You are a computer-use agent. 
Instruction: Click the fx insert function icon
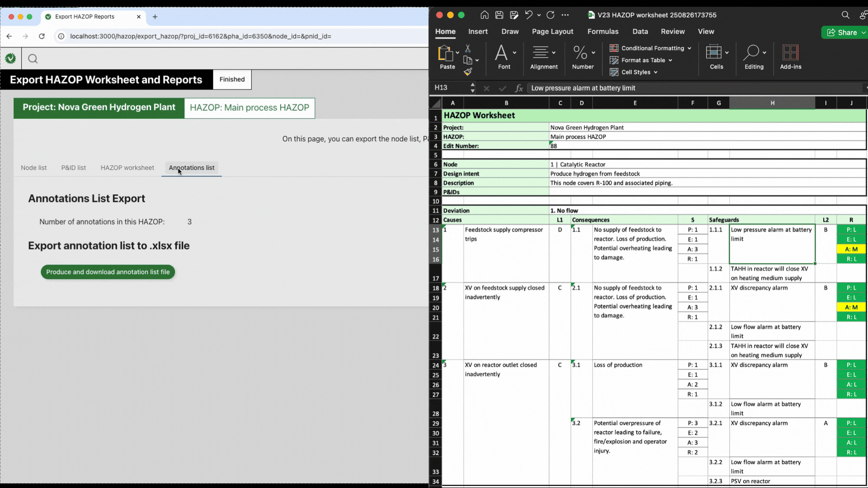point(519,88)
